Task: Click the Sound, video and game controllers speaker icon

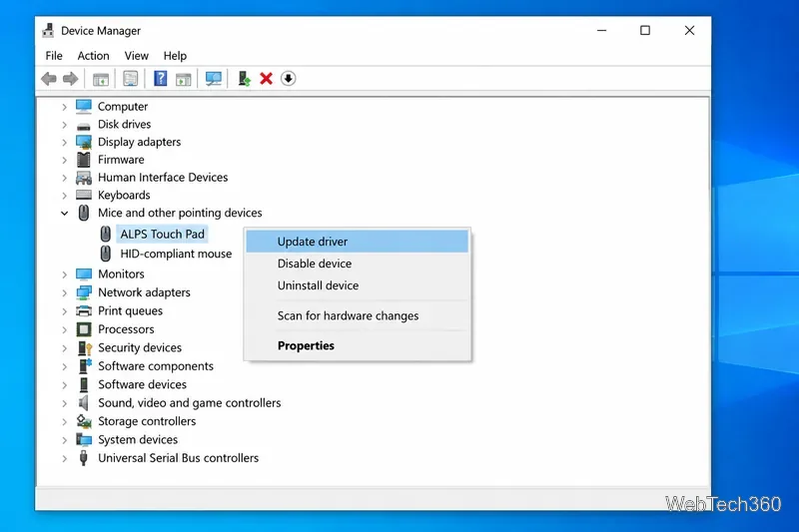Action: click(83, 402)
